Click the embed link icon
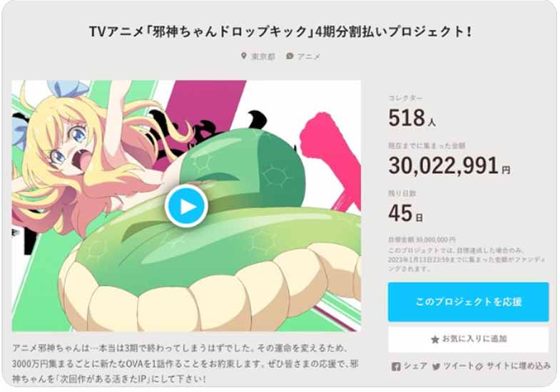560x392 pixels. [479, 366]
